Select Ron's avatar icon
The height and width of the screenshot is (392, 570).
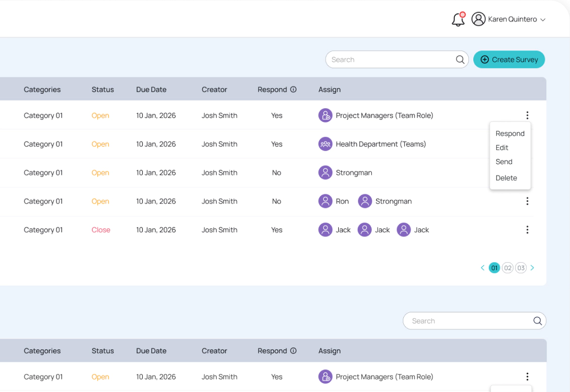pos(325,201)
